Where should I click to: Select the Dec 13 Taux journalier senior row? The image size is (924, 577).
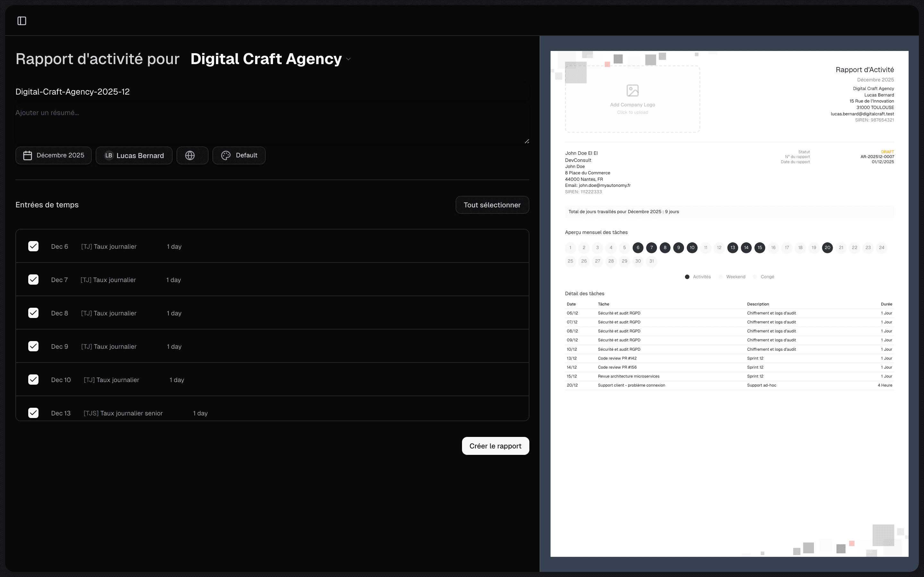[123, 413]
